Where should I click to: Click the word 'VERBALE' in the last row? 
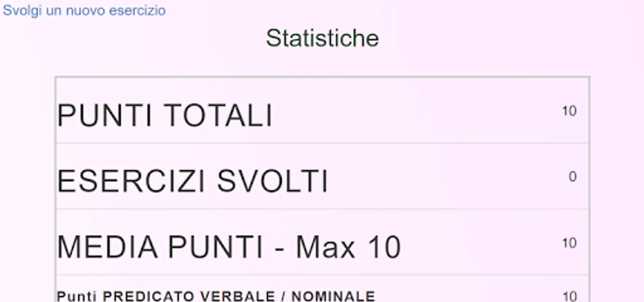tap(237, 296)
